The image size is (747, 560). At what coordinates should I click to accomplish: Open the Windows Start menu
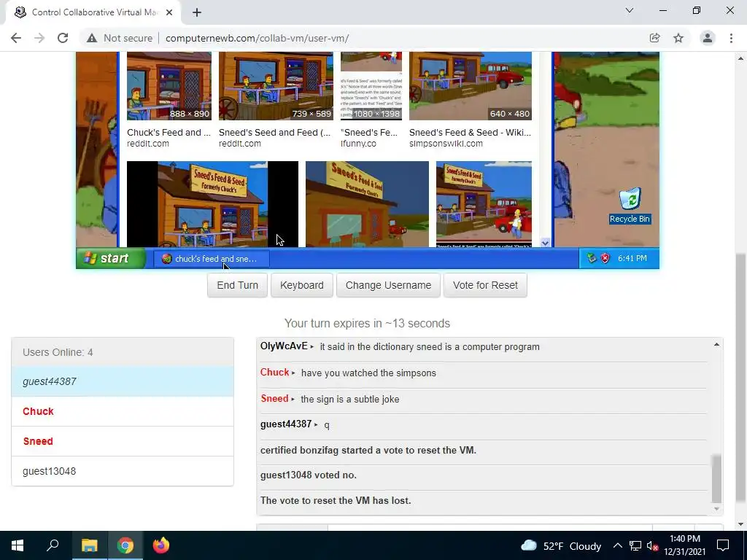click(x=18, y=545)
